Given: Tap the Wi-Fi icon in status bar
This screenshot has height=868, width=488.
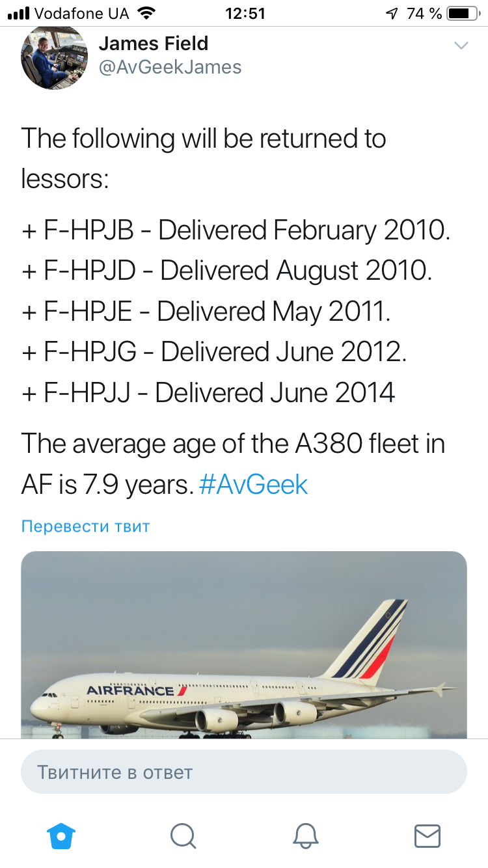Looking at the screenshot, I should tap(146, 13).
